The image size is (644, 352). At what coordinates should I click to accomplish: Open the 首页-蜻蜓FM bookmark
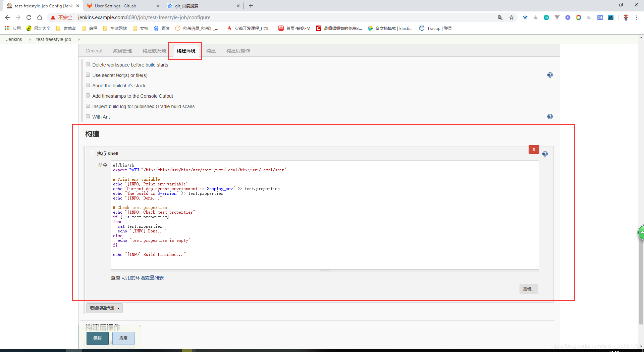(x=294, y=28)
